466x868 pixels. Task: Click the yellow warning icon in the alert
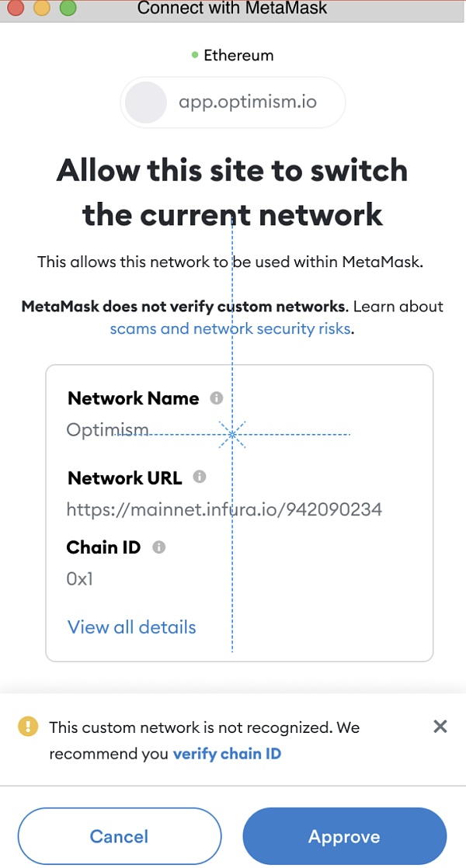[28, 727]
